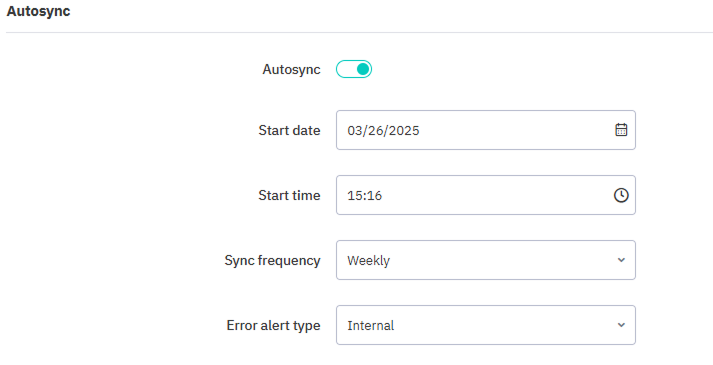Click the chevron arrow in Error alert type
This screenshot has height=365, width=713.
(x=621, y=325)
